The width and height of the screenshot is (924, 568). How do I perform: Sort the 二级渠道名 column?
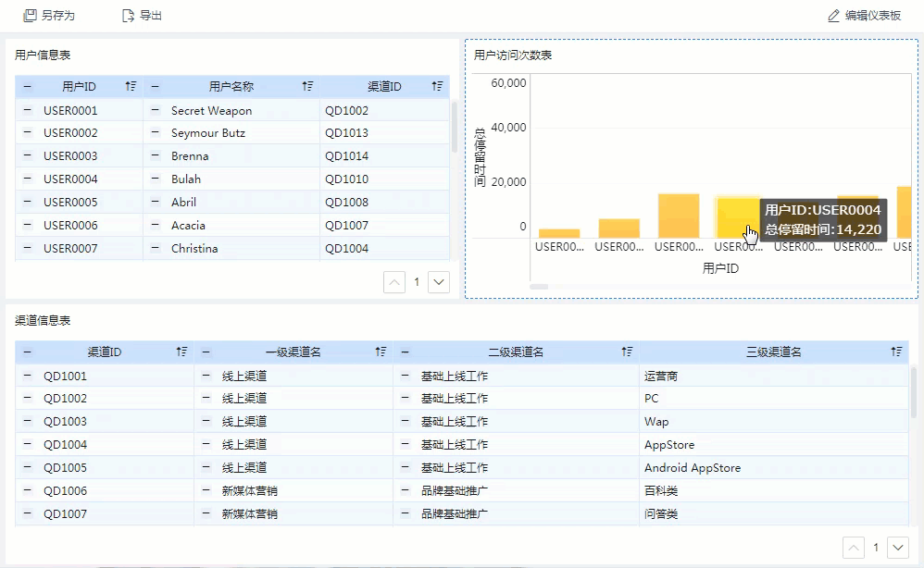pyautogui.click(x=627, y=352)
